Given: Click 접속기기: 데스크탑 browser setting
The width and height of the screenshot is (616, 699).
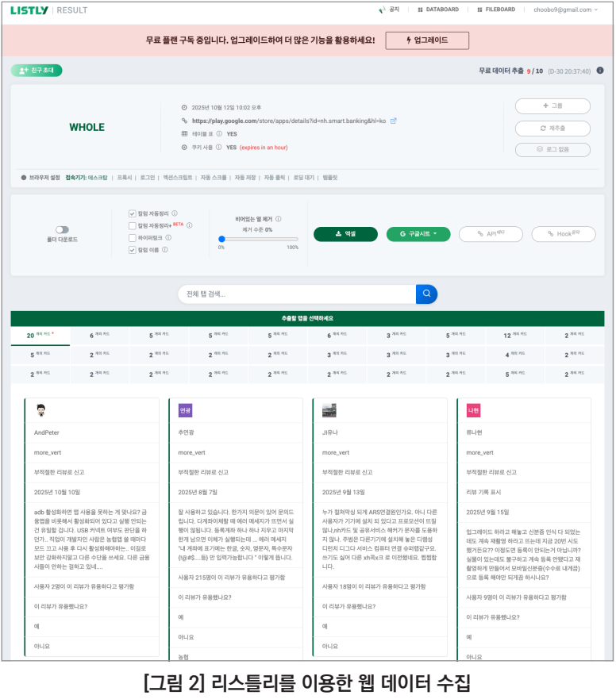Looking at the screenshot, I should click(x=87, y=178).
